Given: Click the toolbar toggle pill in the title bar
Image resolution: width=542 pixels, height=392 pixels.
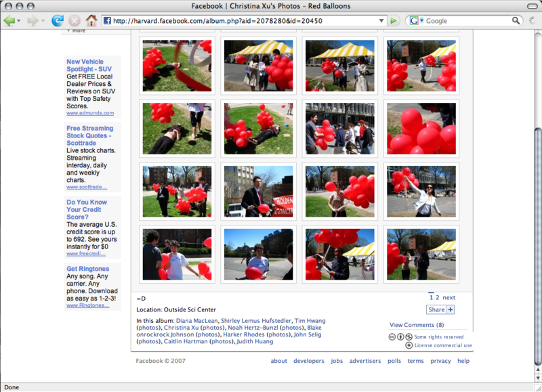Looking at the screenshot, I should [533, 6].
